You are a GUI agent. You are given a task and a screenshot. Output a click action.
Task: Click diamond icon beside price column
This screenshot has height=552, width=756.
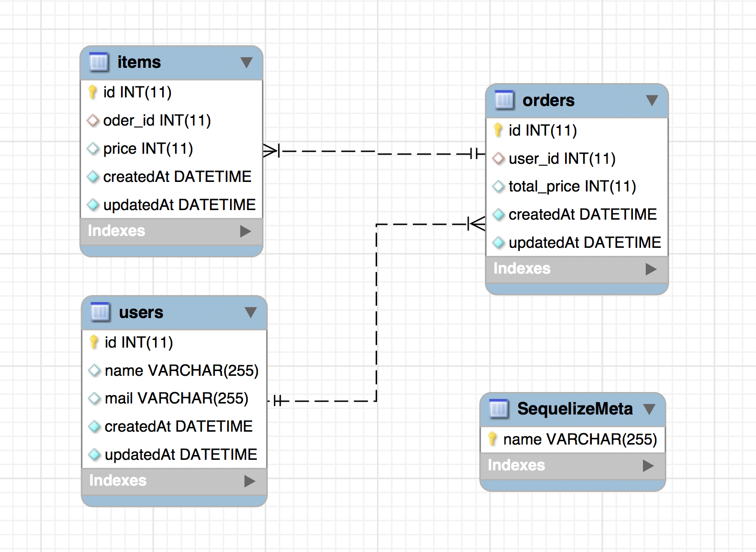[93, 149]
